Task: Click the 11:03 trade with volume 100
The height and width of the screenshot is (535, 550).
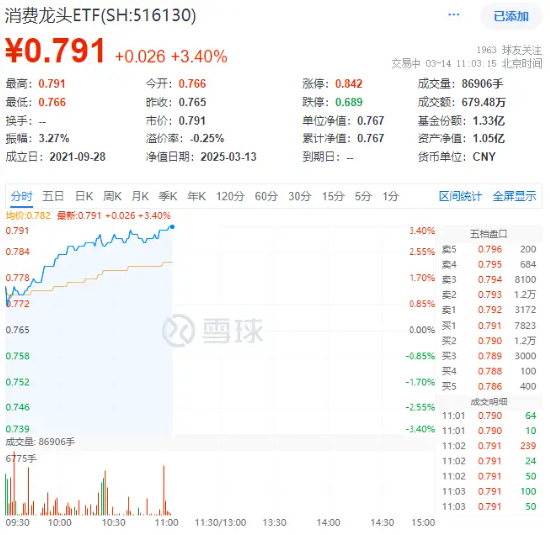Action: pyautogui.click(x=489, y=491)
